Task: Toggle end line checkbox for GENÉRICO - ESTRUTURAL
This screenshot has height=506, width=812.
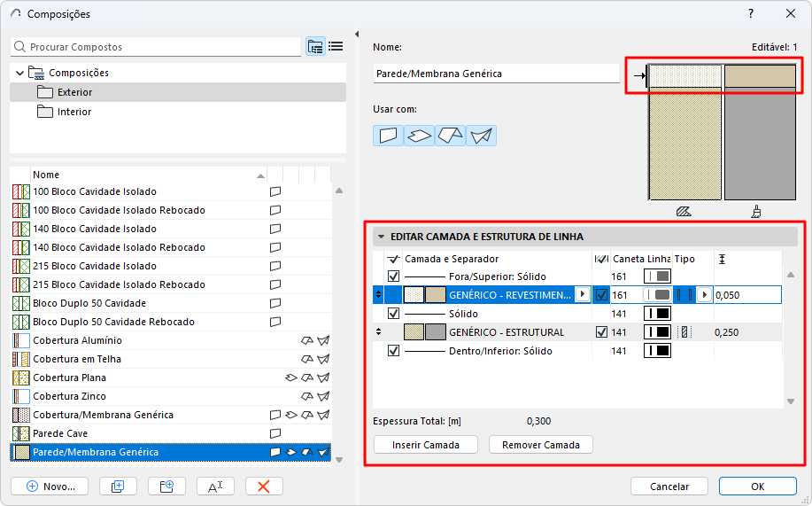Action: [601, 332]
